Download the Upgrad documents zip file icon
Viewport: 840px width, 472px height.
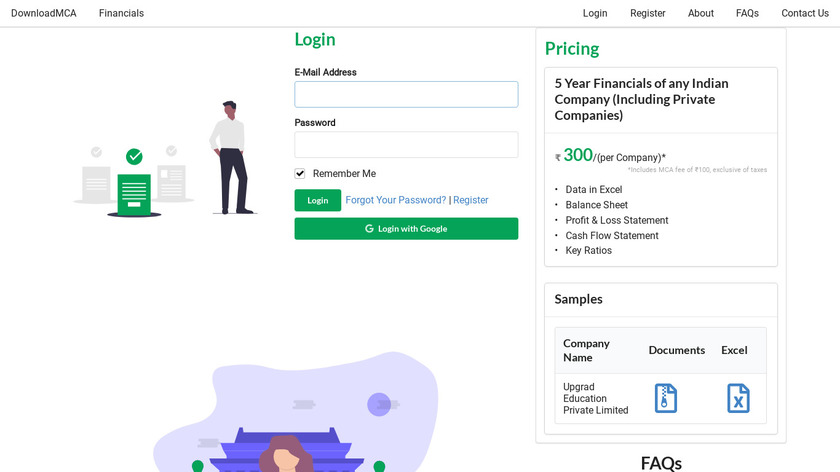(666, 398)
